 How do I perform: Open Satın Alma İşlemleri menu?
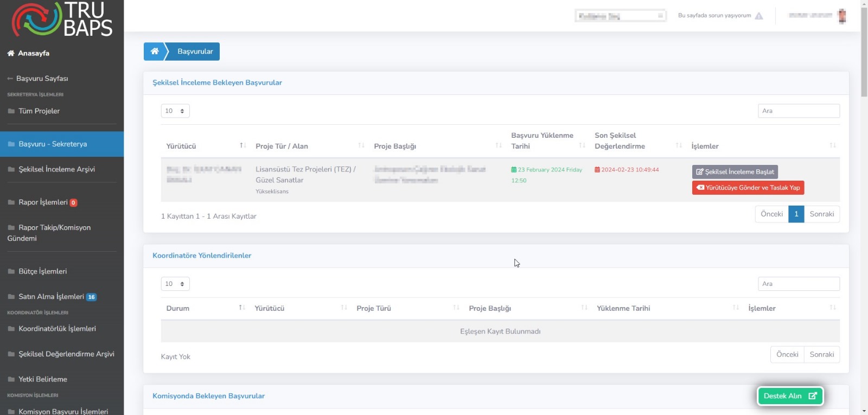(x=51, y=297)
